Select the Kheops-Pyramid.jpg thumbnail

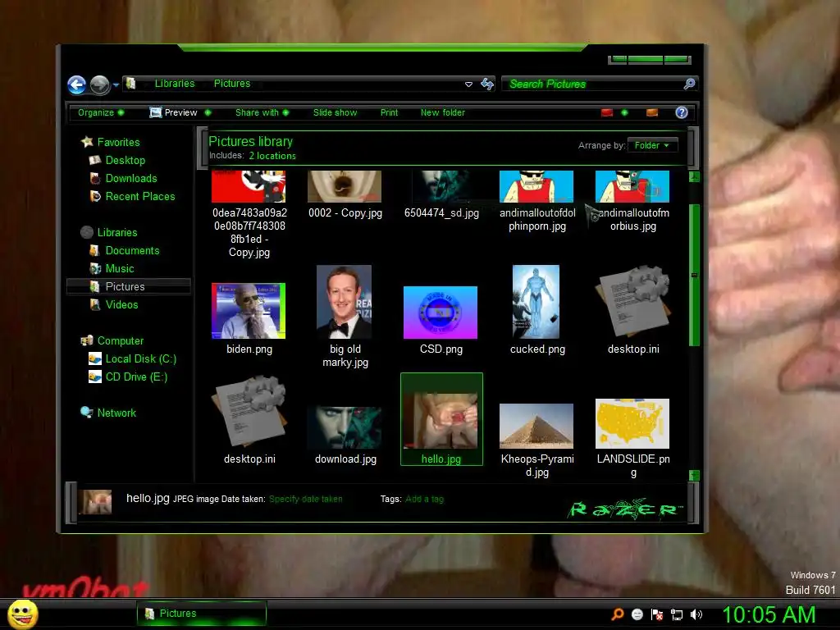point(536,426)
